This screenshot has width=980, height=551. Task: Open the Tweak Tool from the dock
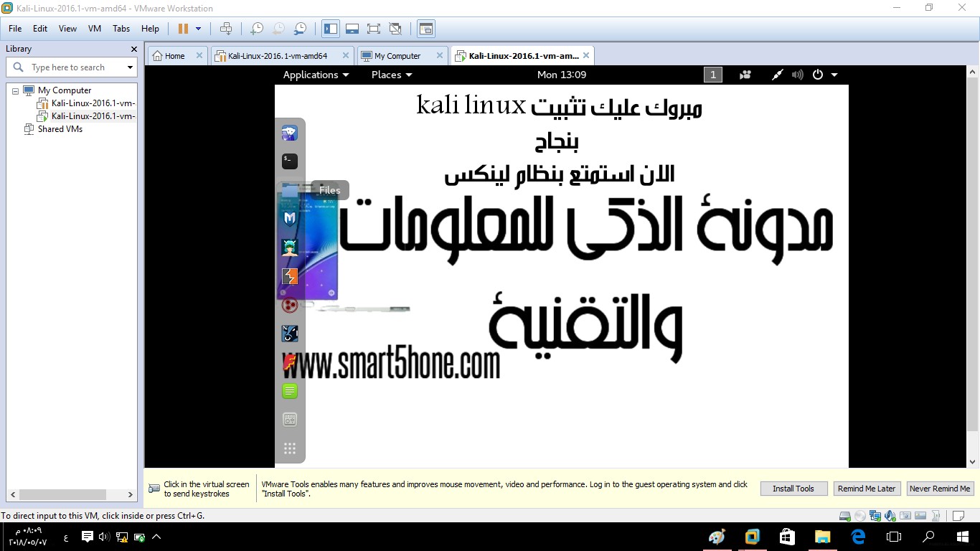[290, 420]
